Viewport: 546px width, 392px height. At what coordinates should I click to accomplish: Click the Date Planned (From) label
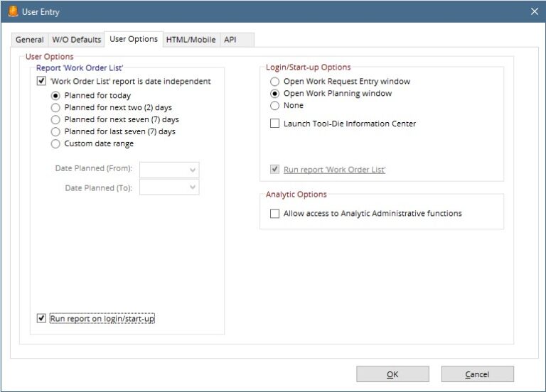coord(94,168)
